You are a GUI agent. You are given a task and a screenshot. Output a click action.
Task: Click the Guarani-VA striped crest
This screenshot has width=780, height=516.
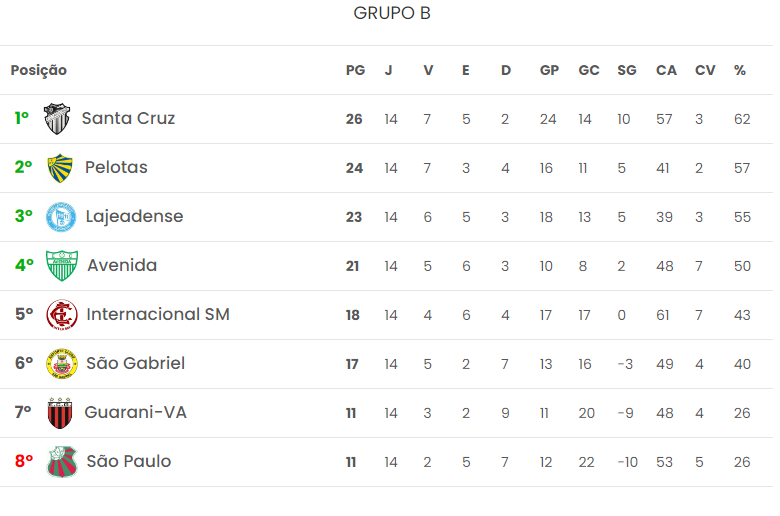click(x=60, y=413)
